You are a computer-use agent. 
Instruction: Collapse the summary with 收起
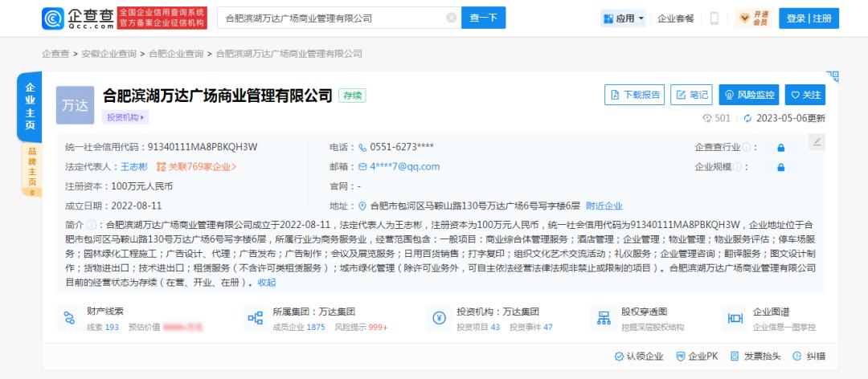pyautogui.click(x=266, y=282)
